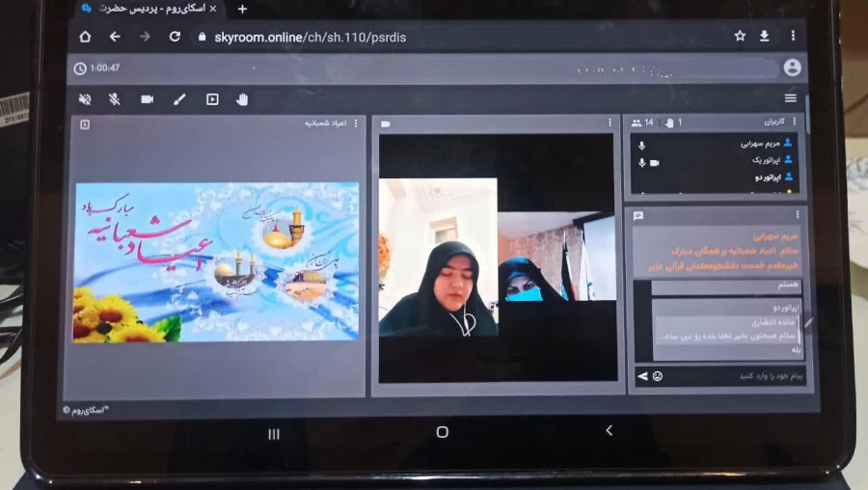The image size is (868, 490).
Task: Select the whiteboard brush tool
Action: pos(178,99)
